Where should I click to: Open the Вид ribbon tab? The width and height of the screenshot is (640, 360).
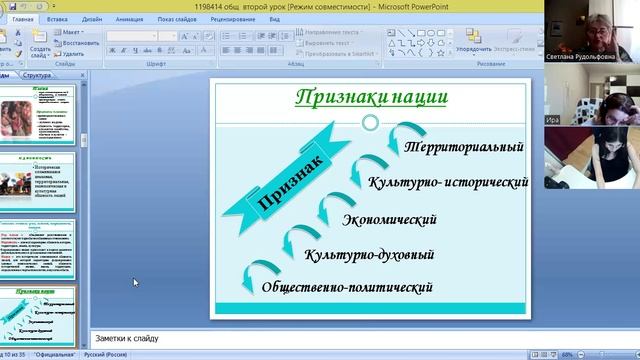(x=275, y=19)
